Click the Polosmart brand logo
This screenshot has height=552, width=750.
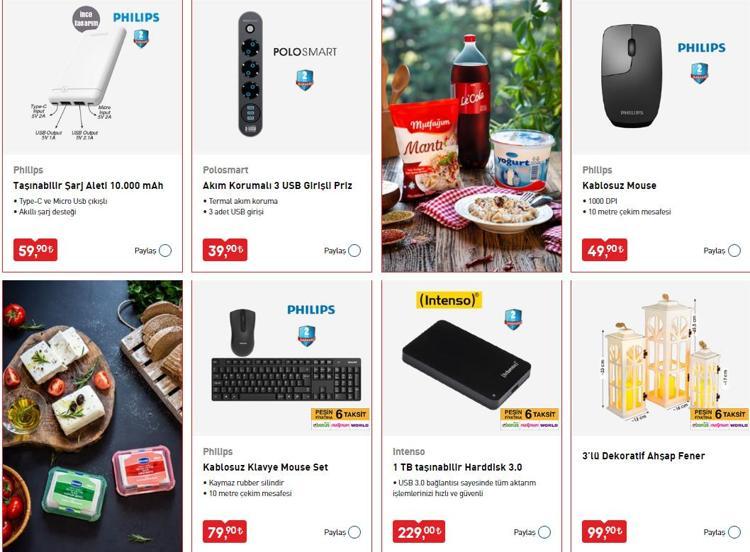pyautogui.click(x=305, y=52)
